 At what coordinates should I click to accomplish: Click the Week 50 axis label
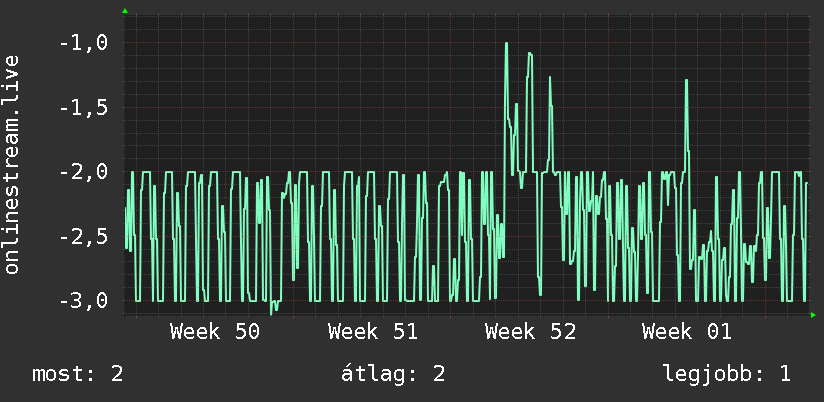point(215,332)
